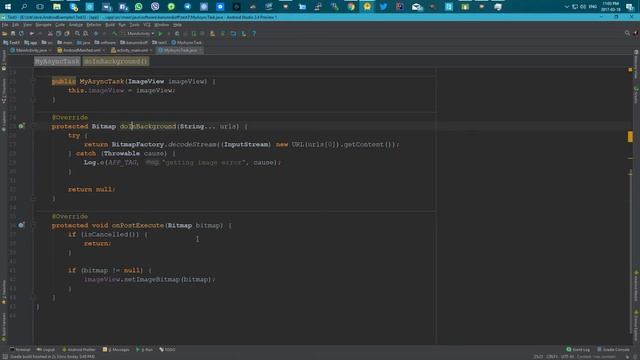The width and height of the screenshot is (640, 360).
Task: Open the MainActivity run configuration dropdown
Action: (x=138, y=33)
